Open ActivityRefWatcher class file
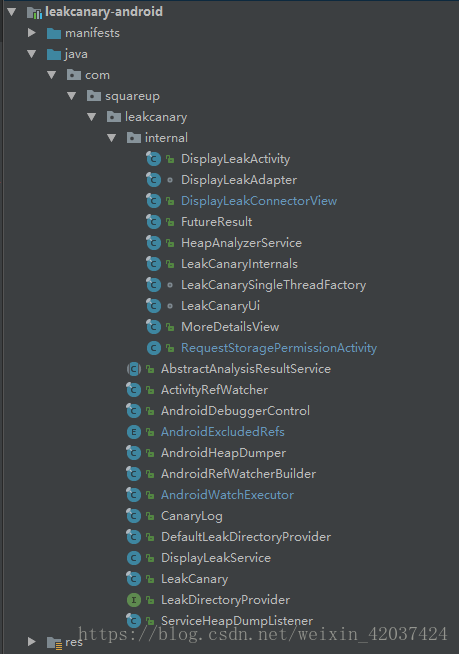Screen dimensions: 459x654 coord(215,390)
